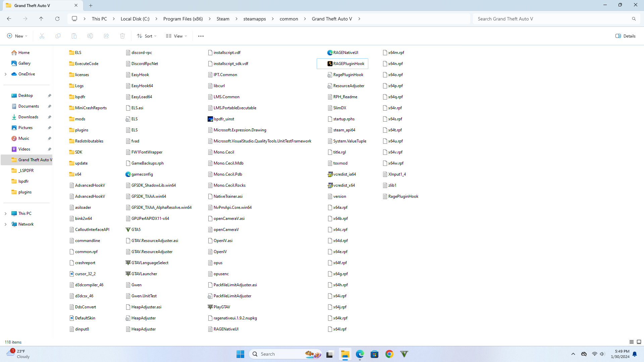
Task: Select the lspdfr_uinst uninstaller
Action: (224, 119)
